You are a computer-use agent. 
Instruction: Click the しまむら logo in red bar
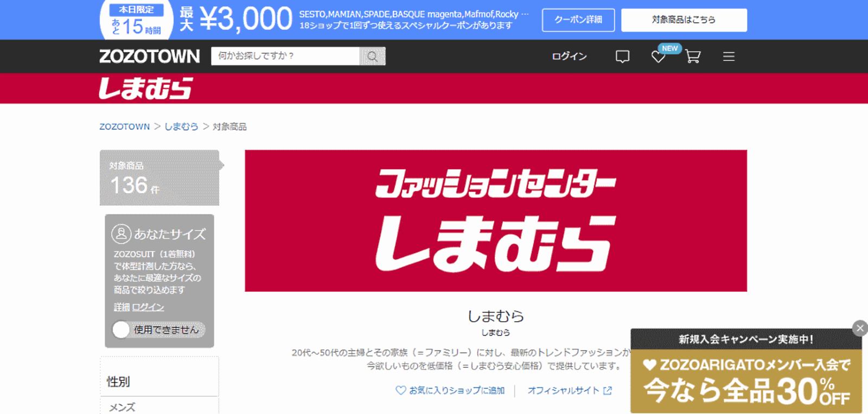(146, 88)
